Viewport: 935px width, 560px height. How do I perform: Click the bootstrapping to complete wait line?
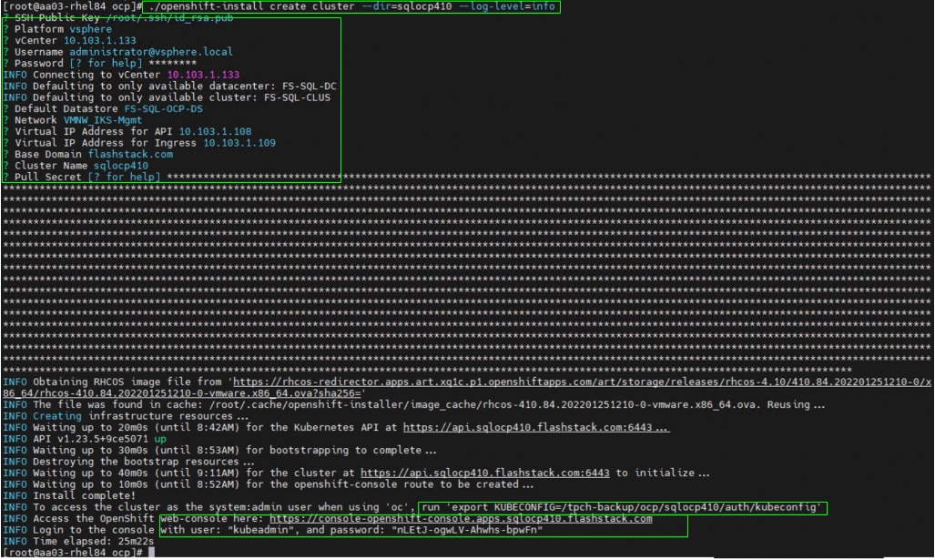pyautogui.click(x=219, y=450)
